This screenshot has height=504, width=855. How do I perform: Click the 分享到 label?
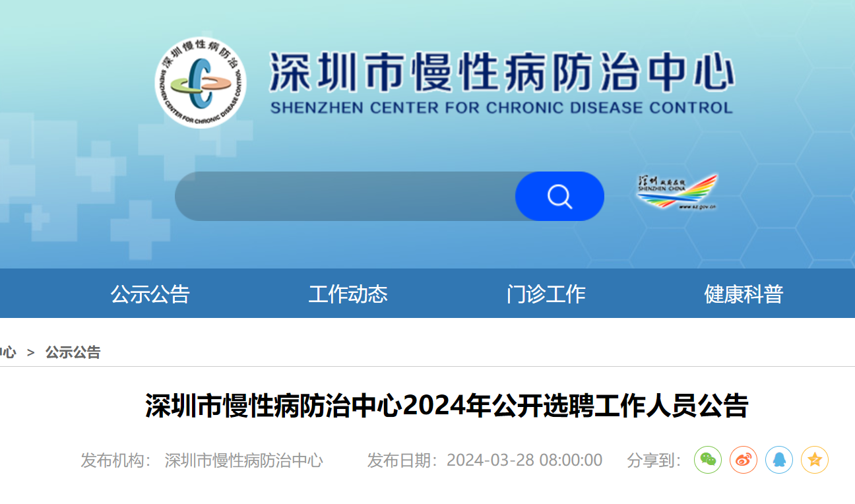[654, 460]
